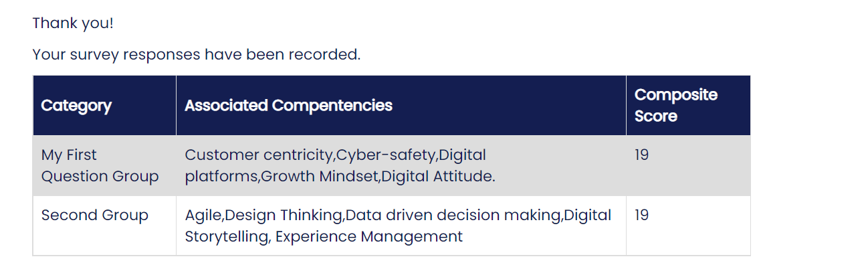The image size is (868, 271).
Task: Click the word Score in the header
Action: [656, 116]
